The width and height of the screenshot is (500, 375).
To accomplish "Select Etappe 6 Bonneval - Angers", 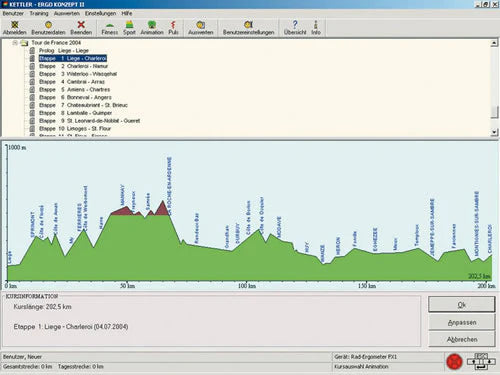I will (x=75, y=97).
